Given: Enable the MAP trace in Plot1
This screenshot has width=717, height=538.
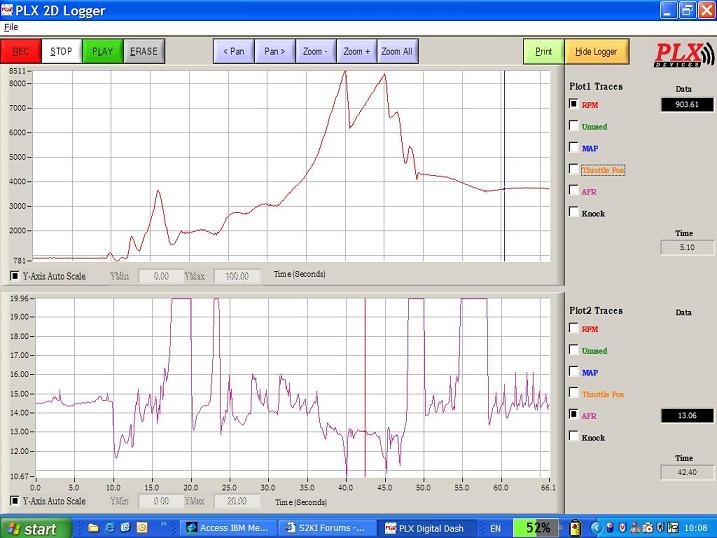Looking at the screenshot, I should [x=573, y=147].
